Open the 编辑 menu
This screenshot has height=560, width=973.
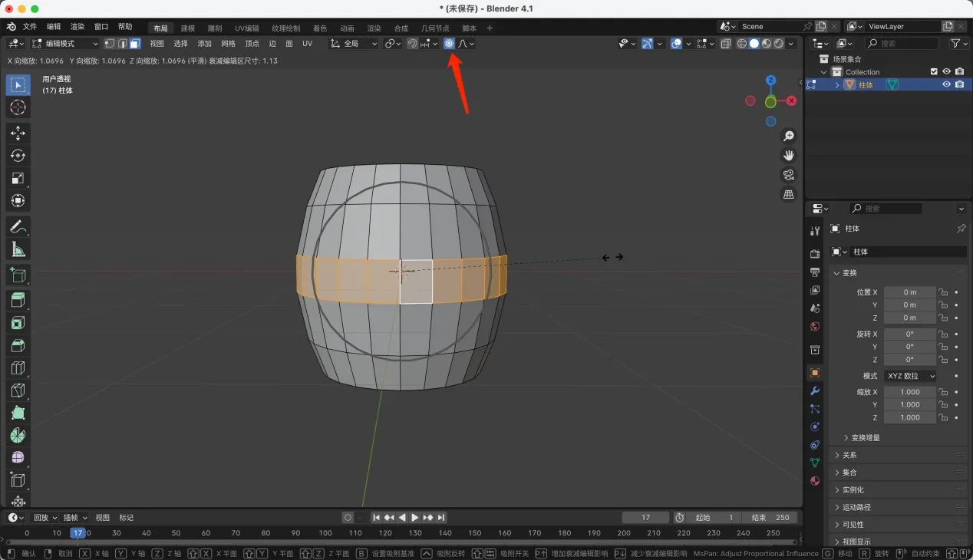coord(54,27)
